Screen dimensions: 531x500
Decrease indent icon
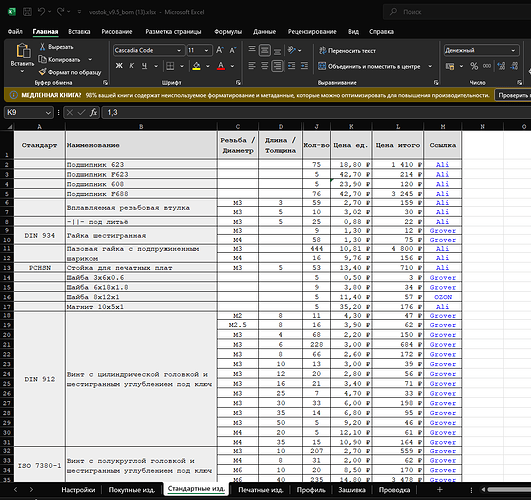pyautogui.click(x=292, y=66)
